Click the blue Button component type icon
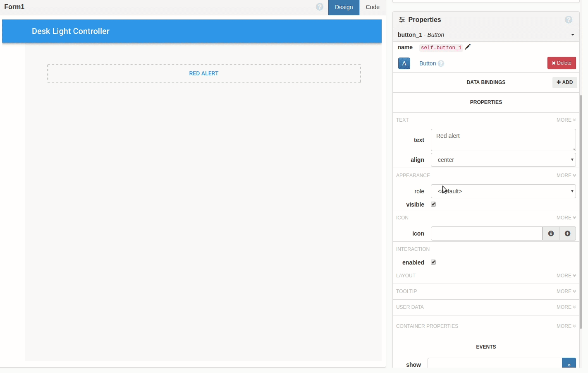The width and height of the screenshot is (588, 373). [x=404, y=63]
